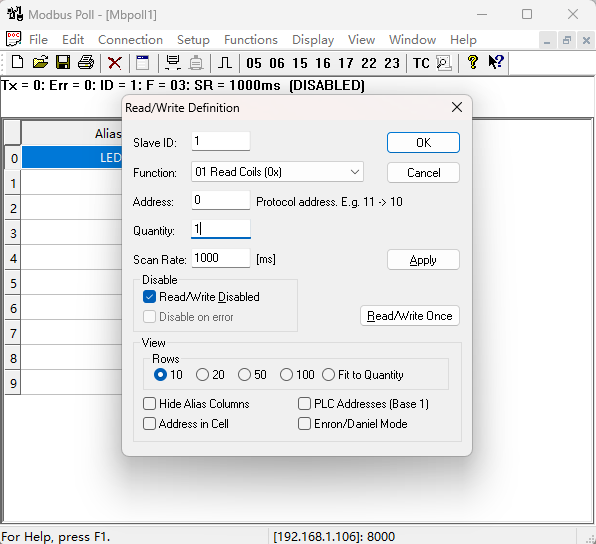
Task: Click the red X delete toolbar icon
Action: 114,63
